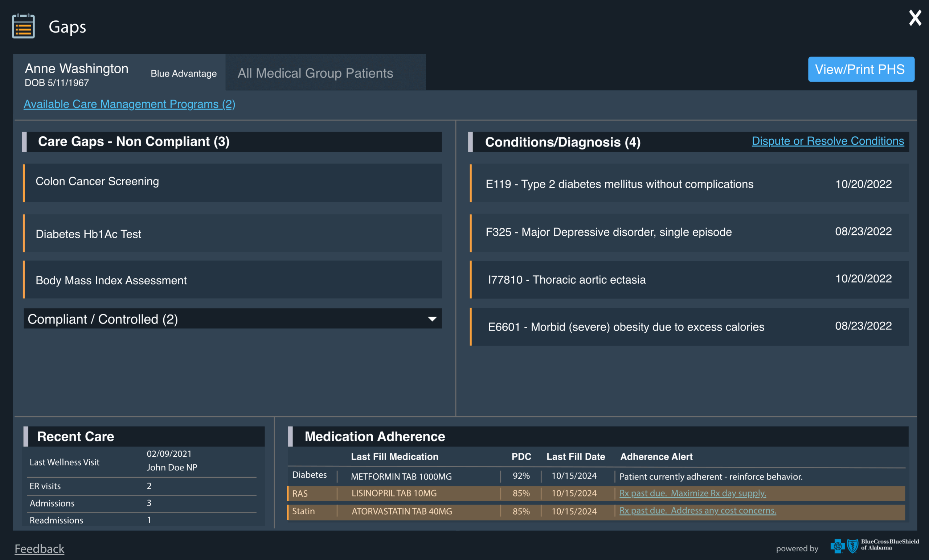This screenshot has width=929, height=560.
Task: Expand the Compliant / Controlled dropdown arrow
Action: pos(432,319)
